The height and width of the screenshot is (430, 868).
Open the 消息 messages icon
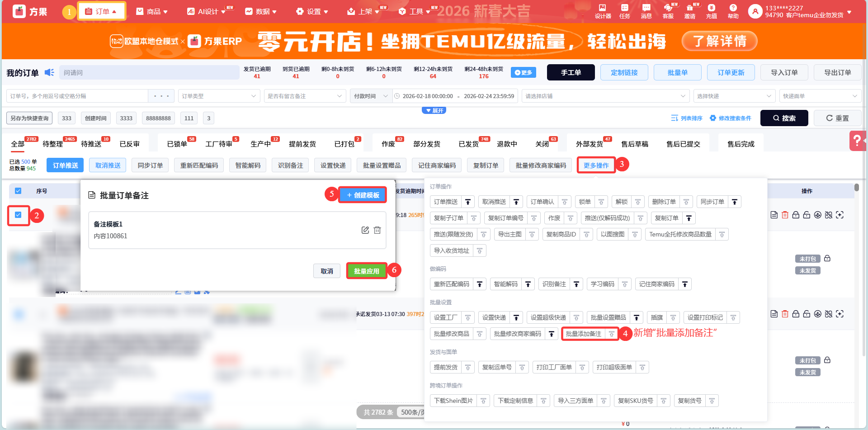646,8
